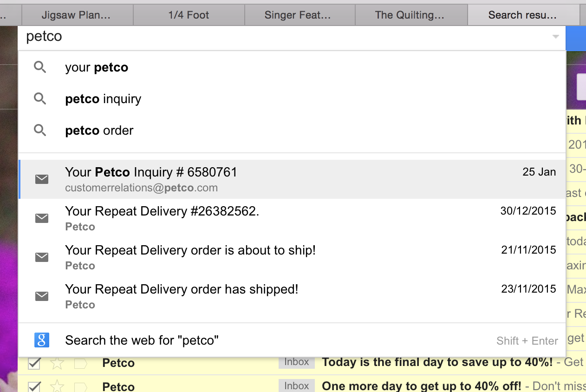Open "Your Repeat Delivery order has shipped!" suggestion

click(x=292, y=296)
